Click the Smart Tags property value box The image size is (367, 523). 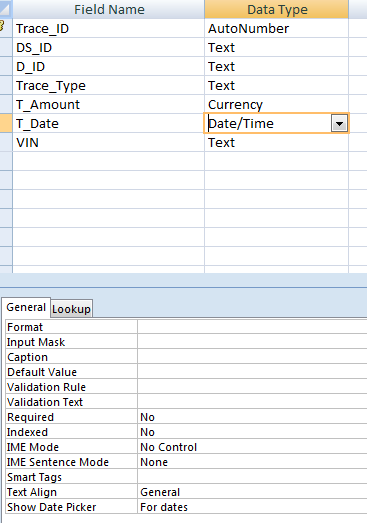(x=252, y=477)
